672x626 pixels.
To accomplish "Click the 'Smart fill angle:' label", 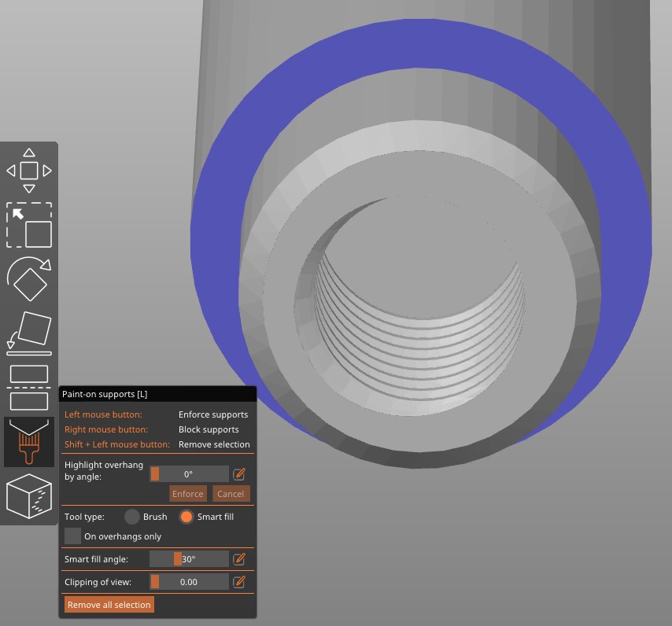I will (97, 559).
